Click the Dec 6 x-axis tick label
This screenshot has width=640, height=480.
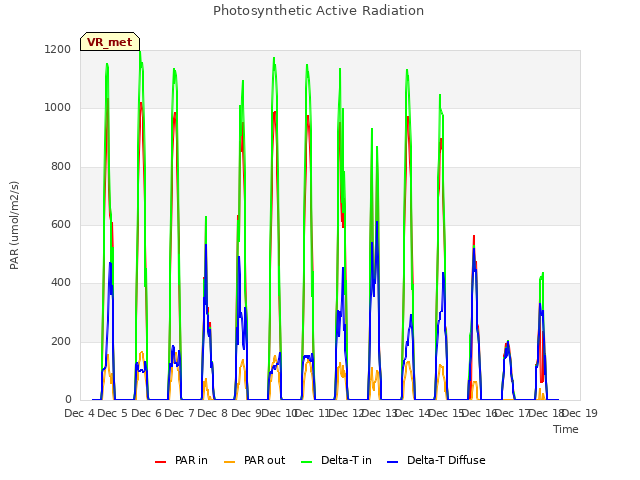[x=146, y=413]
